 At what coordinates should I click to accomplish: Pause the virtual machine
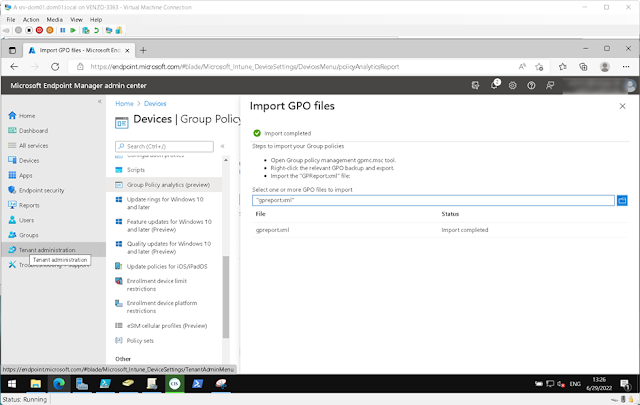(x=62, y=30)
